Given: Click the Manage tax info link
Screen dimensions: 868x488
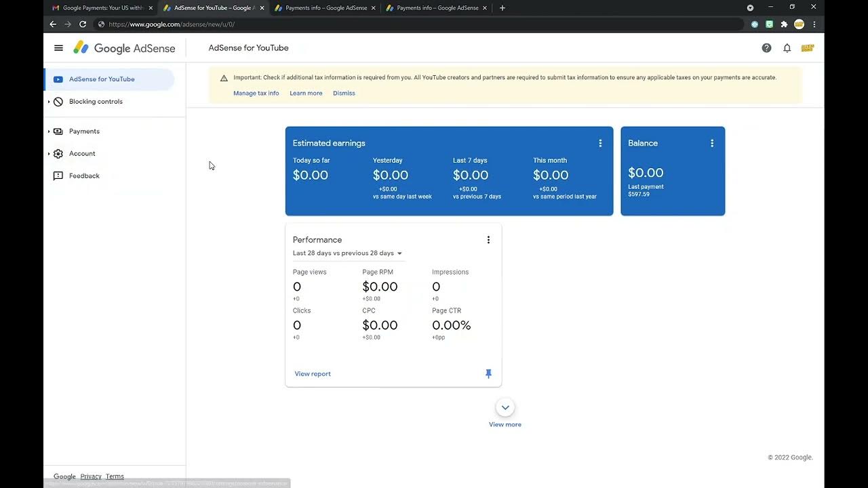Looking at the screenshot, I should click(256, 94).
